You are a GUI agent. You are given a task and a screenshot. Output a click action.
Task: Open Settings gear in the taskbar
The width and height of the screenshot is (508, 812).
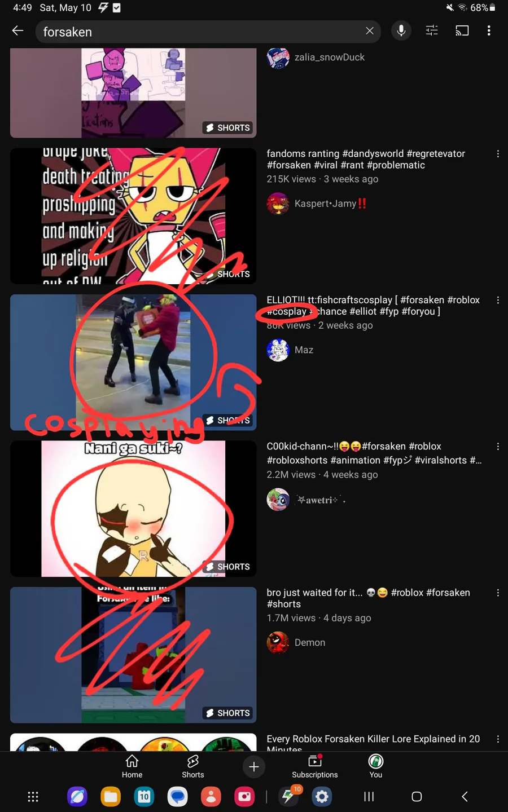click(322, 797)
